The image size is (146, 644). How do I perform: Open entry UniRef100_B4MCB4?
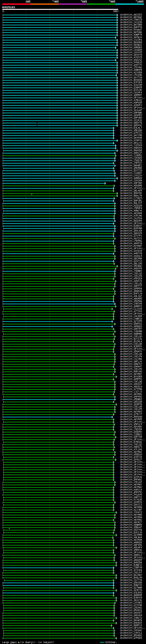tap(131, 562)
